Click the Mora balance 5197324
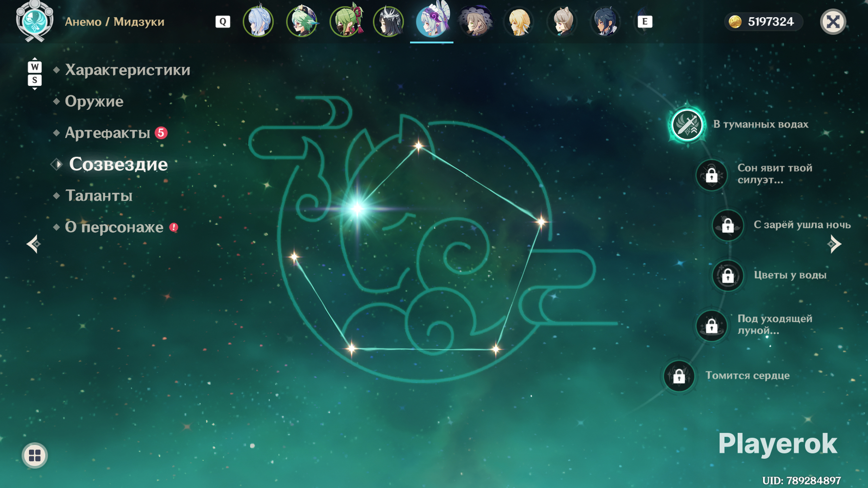This screenshot has width=868, height=488. [x=770, y=21]
